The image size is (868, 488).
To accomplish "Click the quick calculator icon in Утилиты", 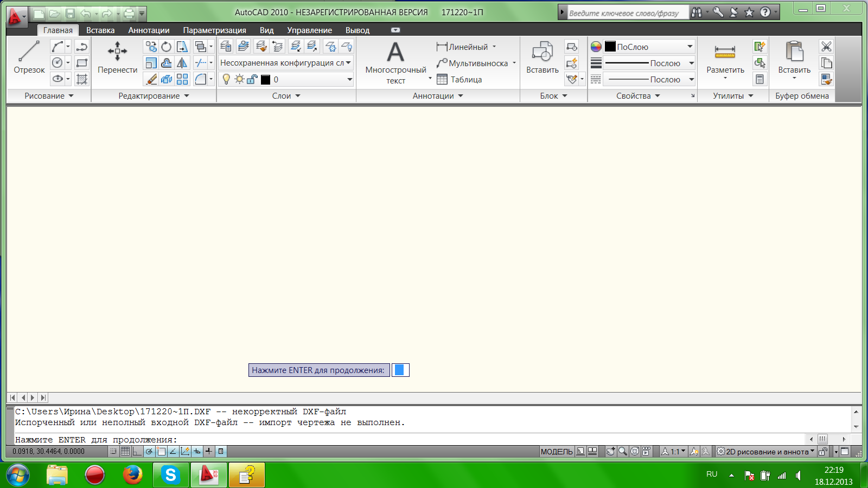I will [x=759, y=80].
